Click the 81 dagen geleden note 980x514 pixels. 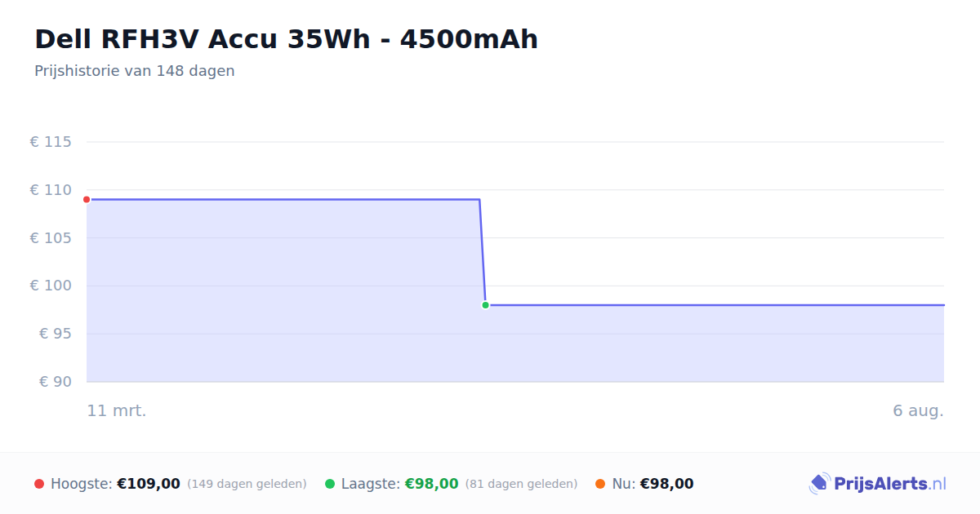(521, 484)
